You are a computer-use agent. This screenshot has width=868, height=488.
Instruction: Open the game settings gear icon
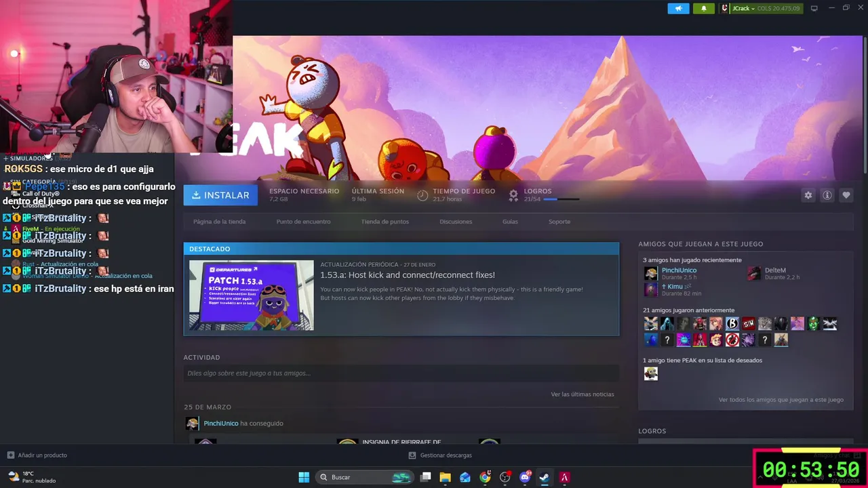click(808, 195)
